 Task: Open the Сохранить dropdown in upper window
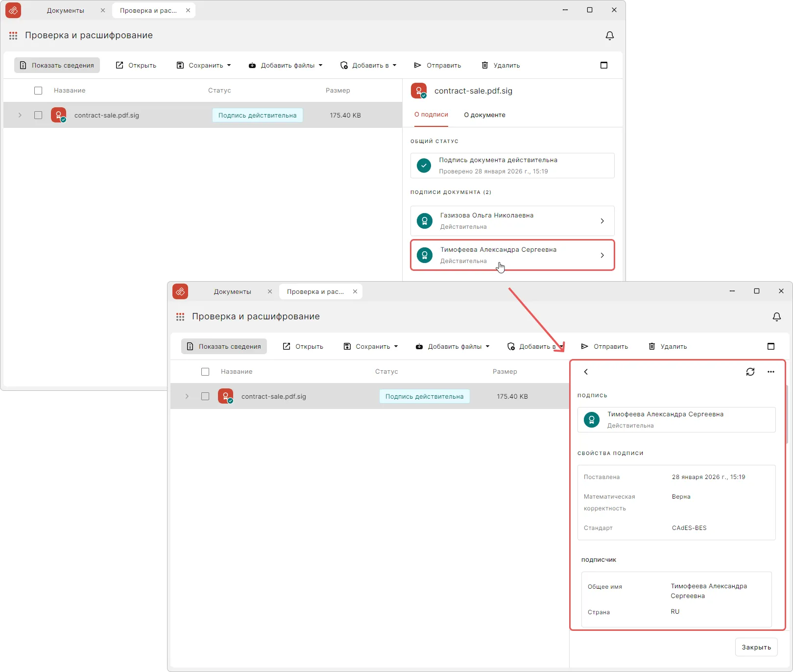(x=203, y=65)
